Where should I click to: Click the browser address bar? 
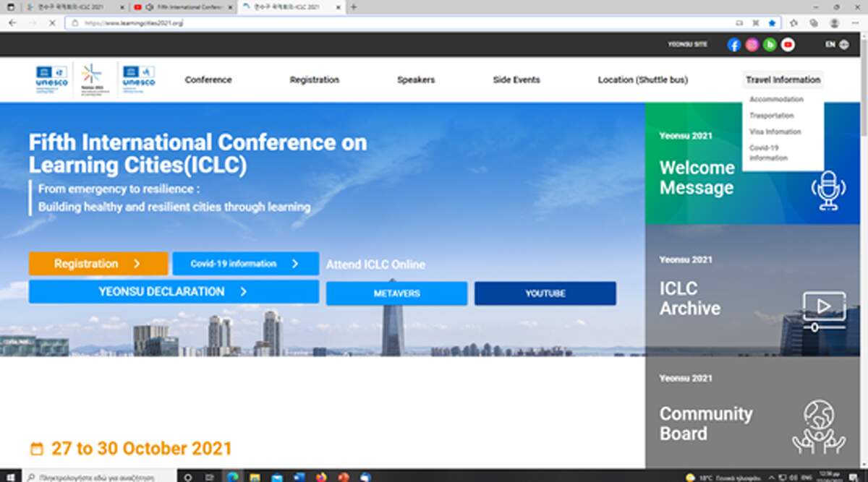coord(398,23)
